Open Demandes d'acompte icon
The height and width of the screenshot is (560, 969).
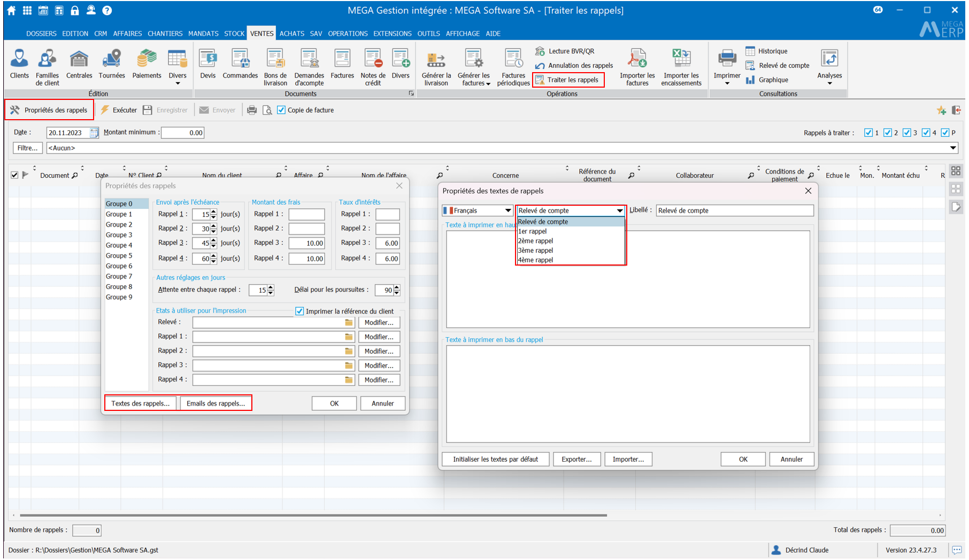[309, 67]
